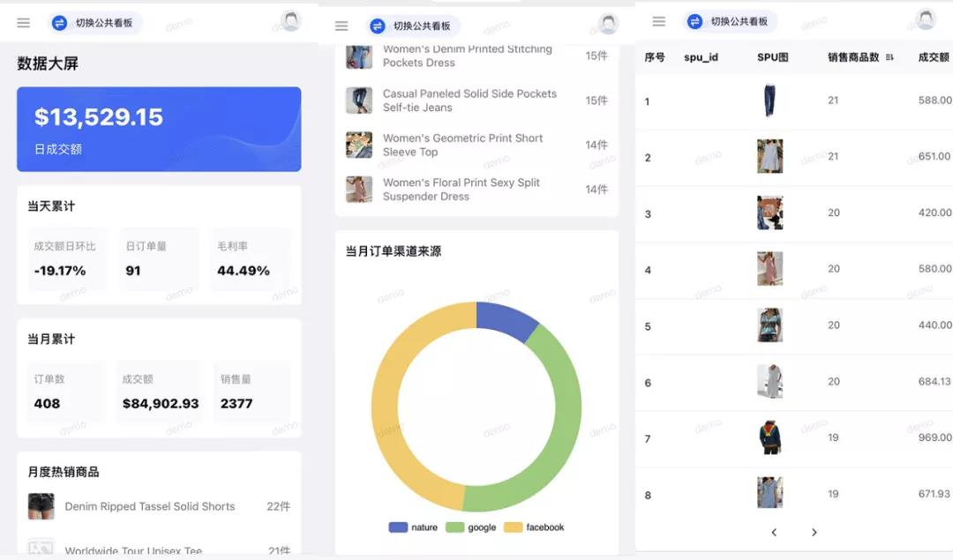Go to previous table page arrow
The image size is (953, 560).
[774, 532]
